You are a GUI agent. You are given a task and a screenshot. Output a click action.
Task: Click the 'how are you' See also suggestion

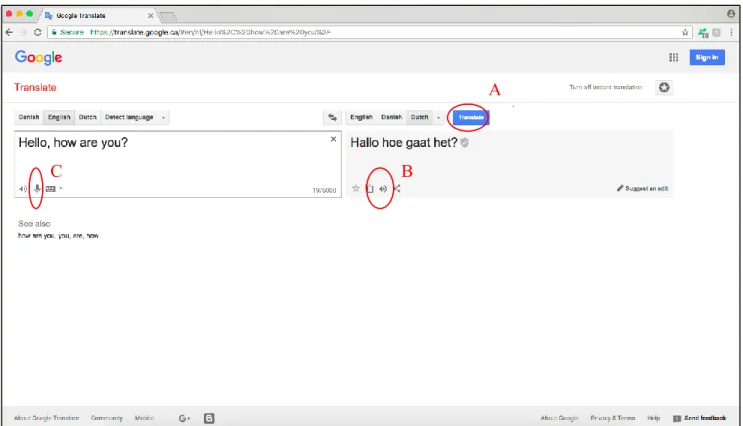[x=36, y=236]
